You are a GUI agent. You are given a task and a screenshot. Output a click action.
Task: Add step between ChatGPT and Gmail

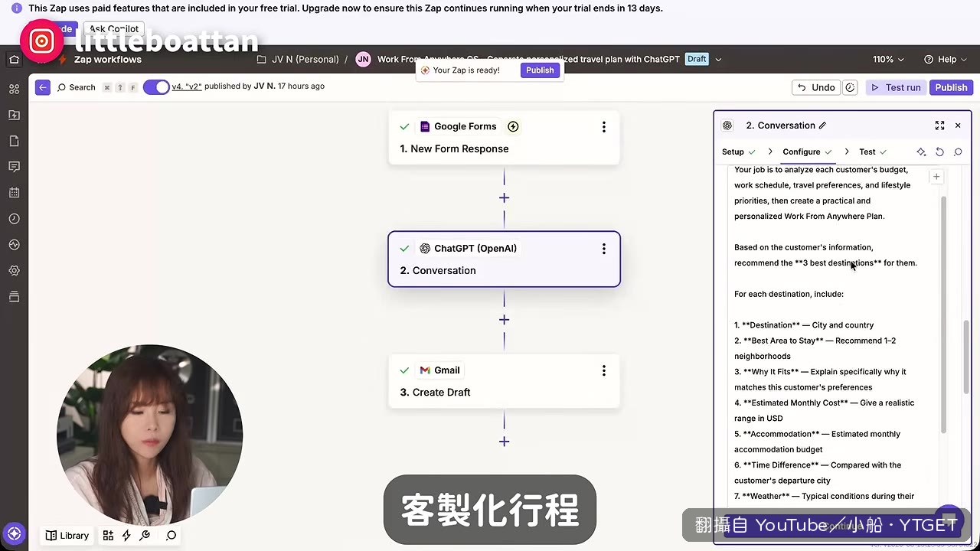[504, 319]
